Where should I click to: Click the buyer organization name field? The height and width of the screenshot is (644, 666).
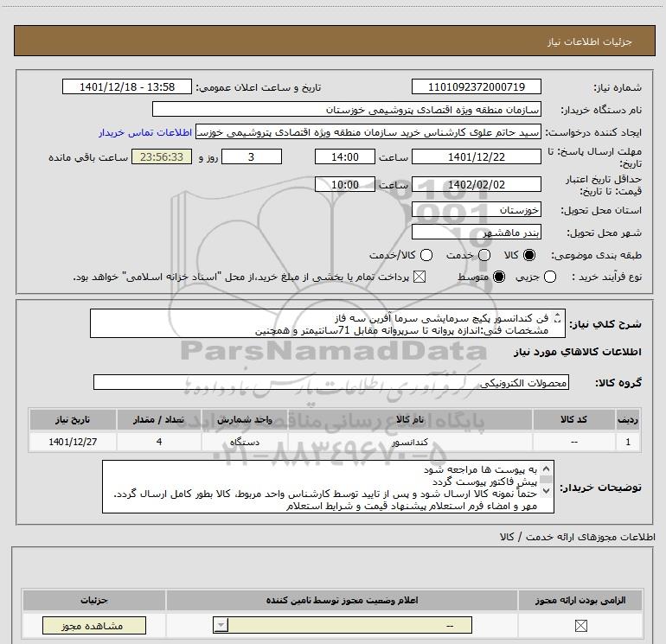pos(347,109)
